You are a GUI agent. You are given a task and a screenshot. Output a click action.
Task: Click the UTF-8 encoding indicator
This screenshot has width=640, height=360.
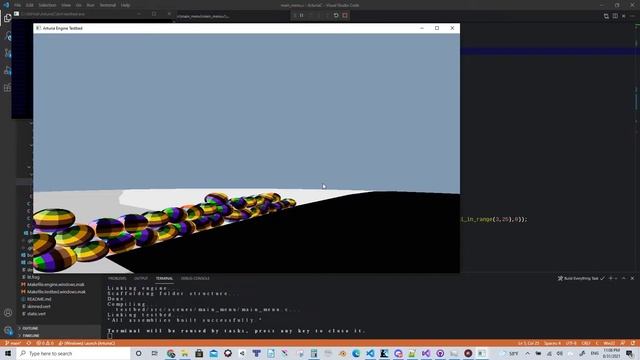571,343
